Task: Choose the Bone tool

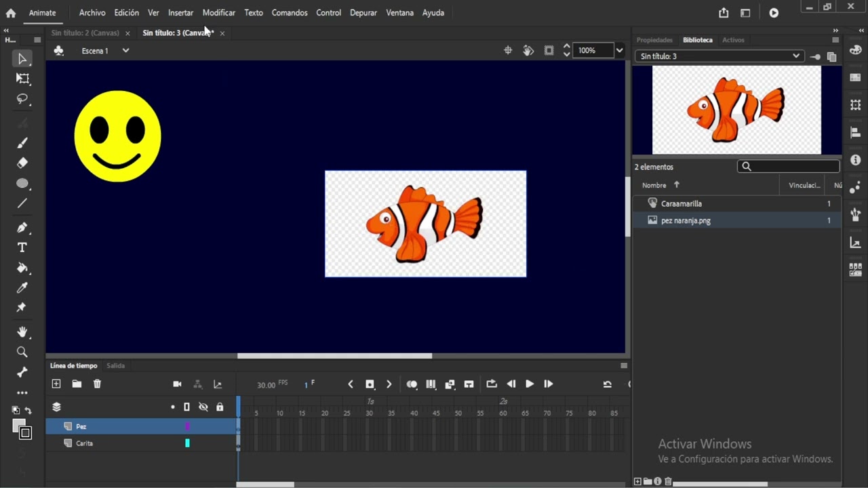Action: coord(22,372)
